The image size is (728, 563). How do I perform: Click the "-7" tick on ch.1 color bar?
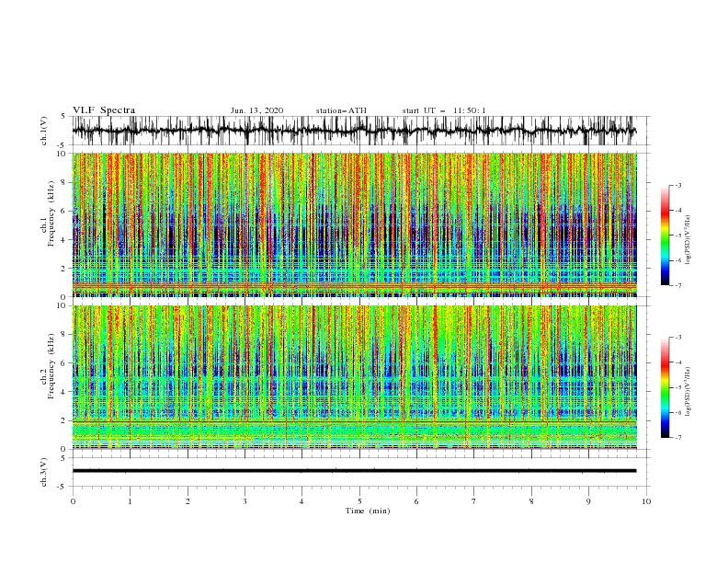[x=677, y=285]
